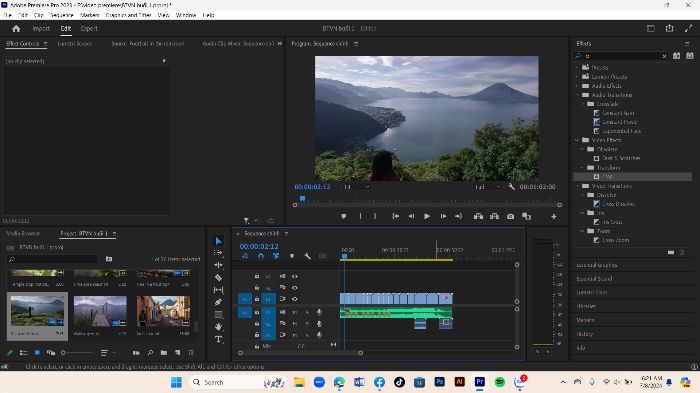Open Lumetri Color panel
The height and width of the screenshot is (393, 700).
(592, 293)
